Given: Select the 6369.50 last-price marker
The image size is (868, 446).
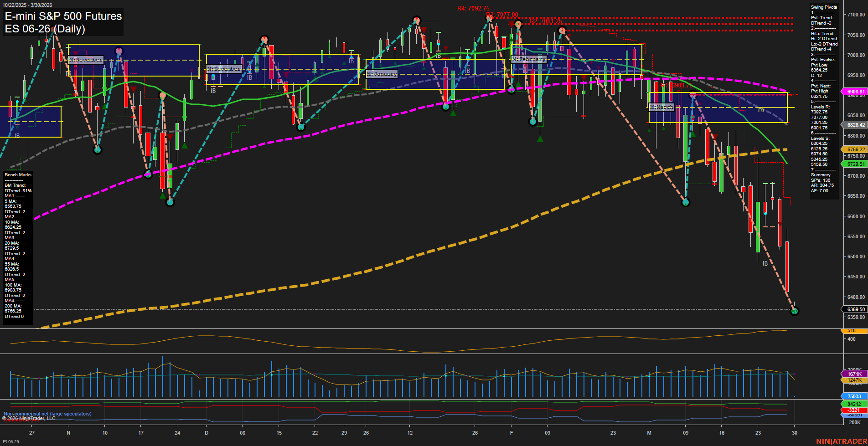Looking at the screenshot, I should pyautogui.click(x=854, y=309).
